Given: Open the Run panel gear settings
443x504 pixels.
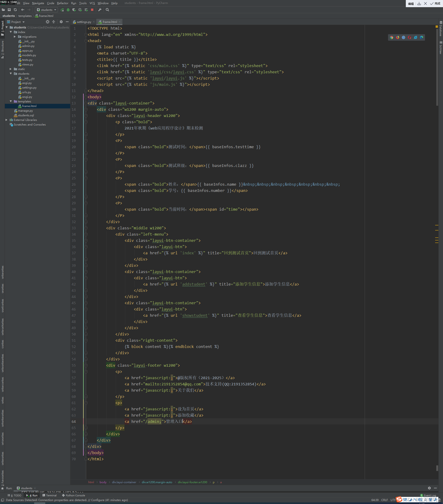Looking at the screenshot, I should pos(429,488).
